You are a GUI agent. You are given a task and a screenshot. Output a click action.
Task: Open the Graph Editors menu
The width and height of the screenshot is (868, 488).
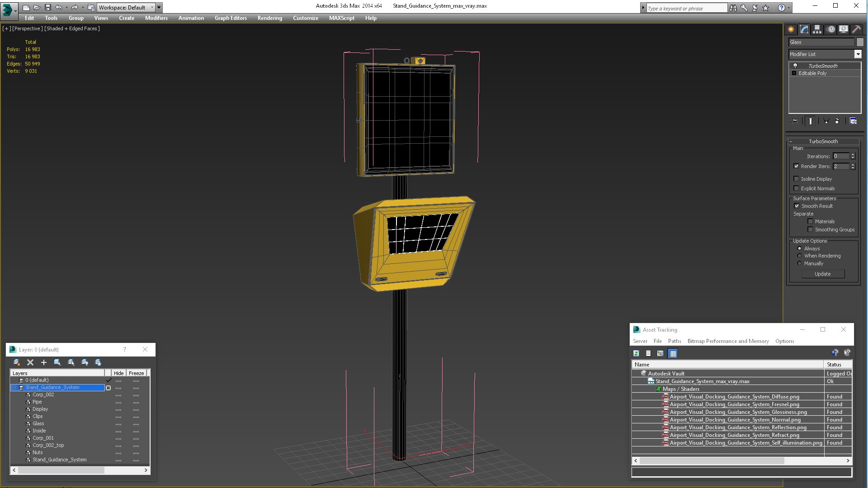[x=231, y=18]
